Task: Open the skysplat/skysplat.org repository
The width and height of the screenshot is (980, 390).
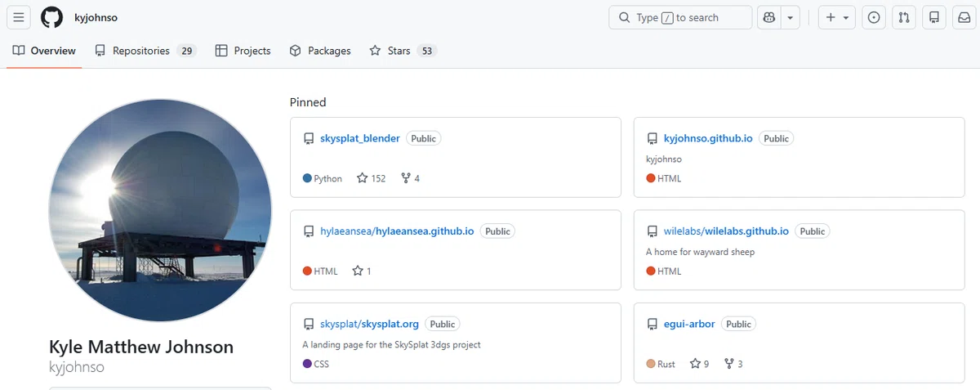Action: point(369,324)
